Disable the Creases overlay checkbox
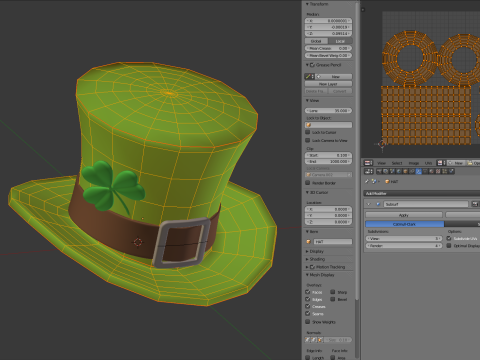This screenshot has height=360, width=480. (308, 306)
